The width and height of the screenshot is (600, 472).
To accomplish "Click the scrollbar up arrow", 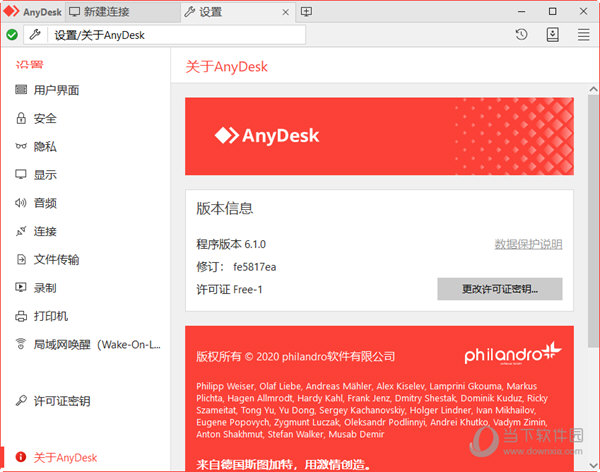I will click(593, 90).
